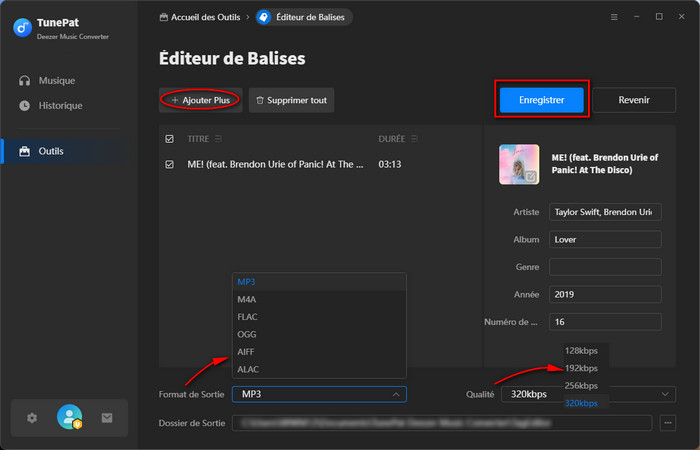
Task: Click the 03:13 duration cell
Action: click(390, 164)
